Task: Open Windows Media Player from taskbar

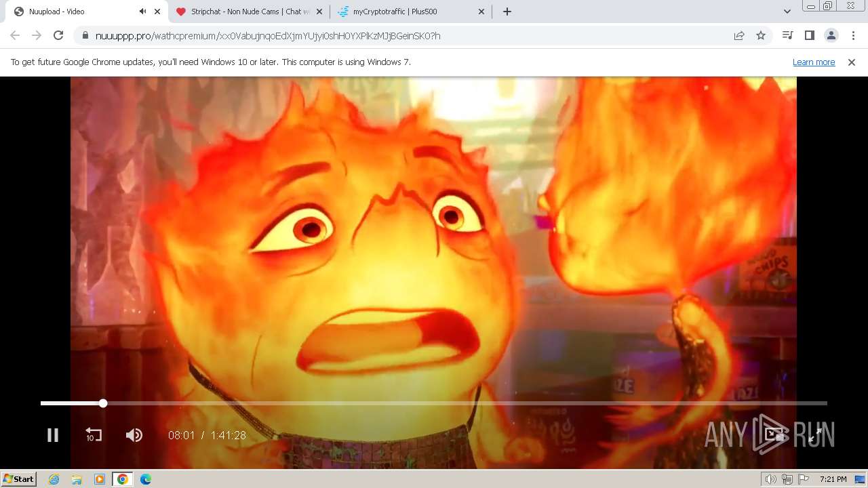Action: pyautogui.click(x=100, y=479)
